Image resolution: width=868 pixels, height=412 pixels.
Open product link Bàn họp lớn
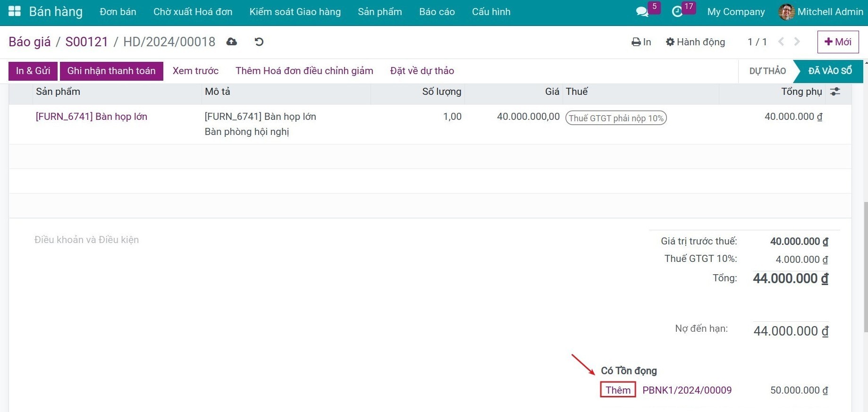tap(92, 117)
